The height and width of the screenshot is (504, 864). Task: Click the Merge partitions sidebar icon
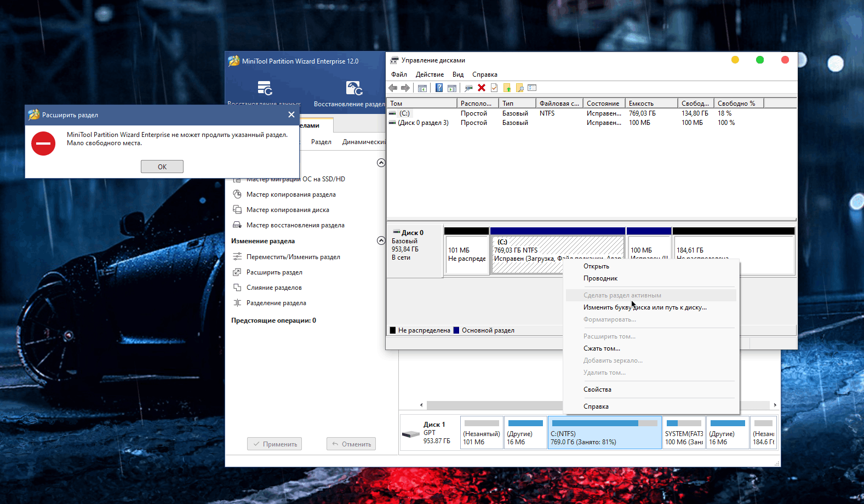pyautogui.click(x=237, y=288)
